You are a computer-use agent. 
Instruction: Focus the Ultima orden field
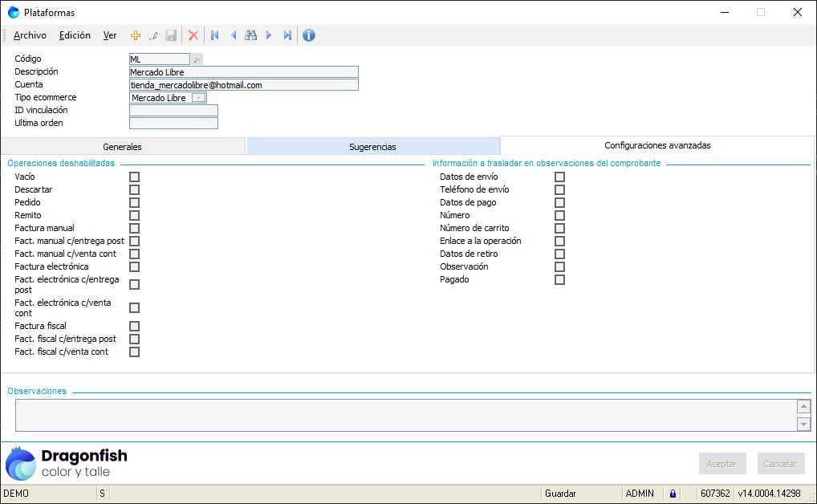click(x=173, y=123)
